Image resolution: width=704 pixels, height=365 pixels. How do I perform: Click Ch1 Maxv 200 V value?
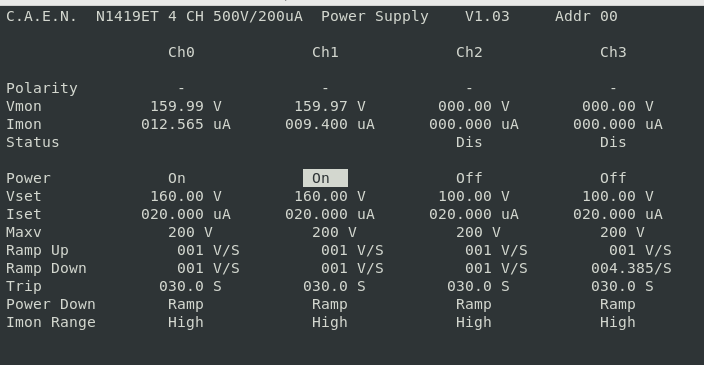[334, 232]
